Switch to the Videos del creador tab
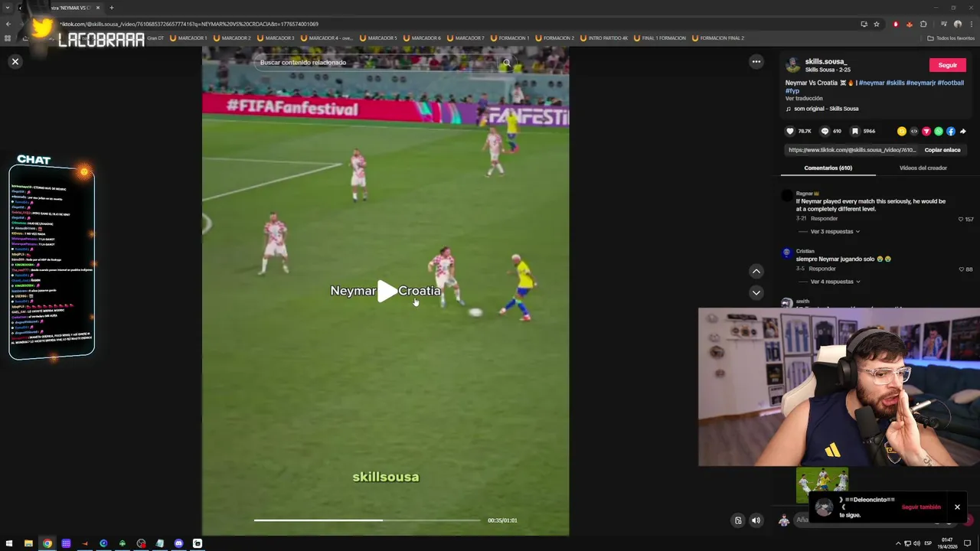The height and width of the screenshot is (551, 980). [923, 168]
